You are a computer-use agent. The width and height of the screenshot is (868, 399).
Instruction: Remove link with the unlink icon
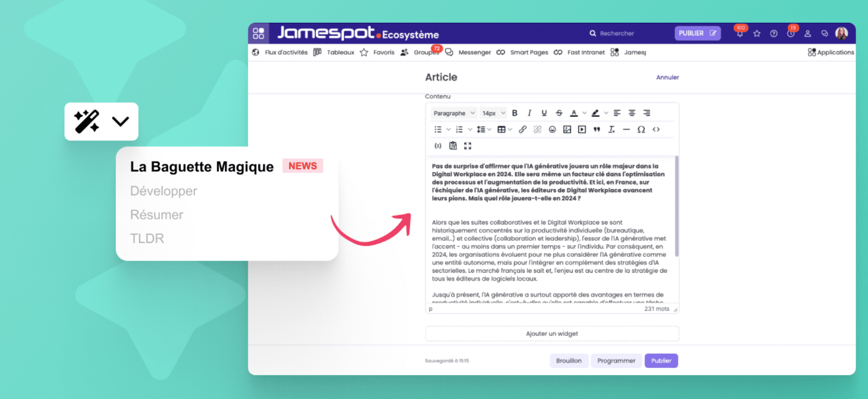(x=537, y=130)
